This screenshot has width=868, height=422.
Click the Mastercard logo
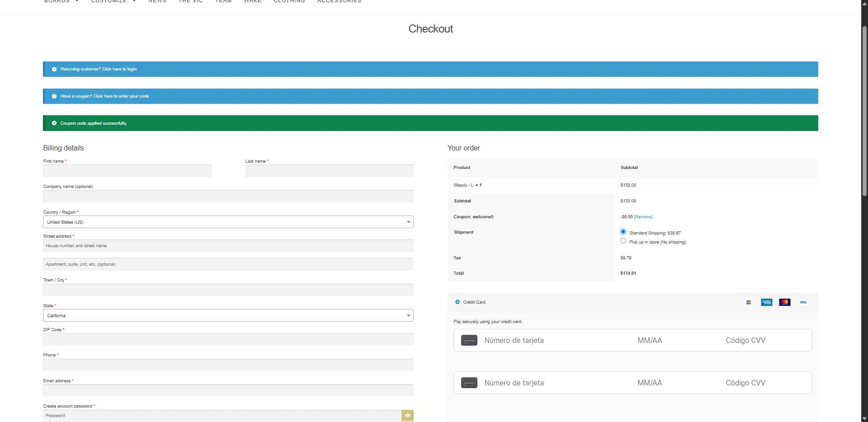coord(785,302)
